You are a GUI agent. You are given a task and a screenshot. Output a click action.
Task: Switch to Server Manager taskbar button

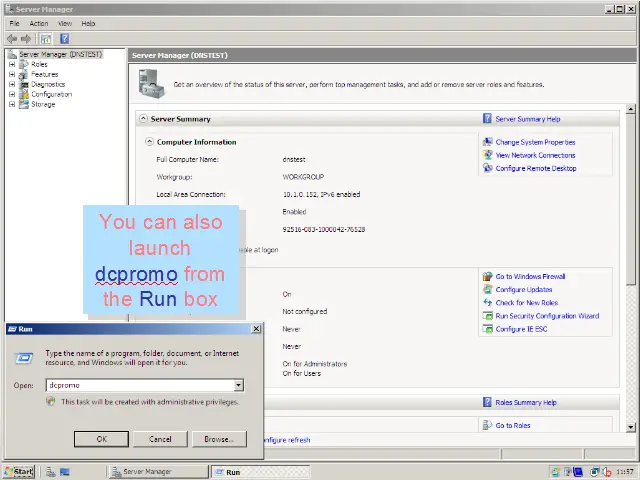[x=159, y=472]
